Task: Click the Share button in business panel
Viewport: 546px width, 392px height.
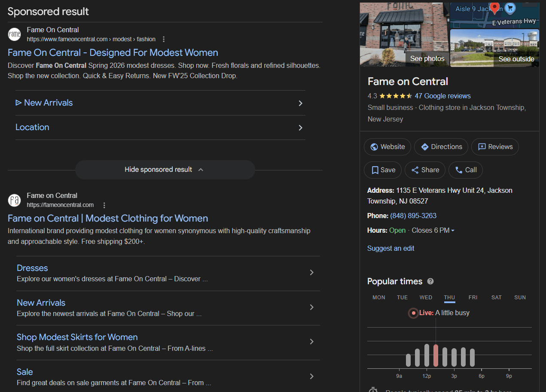Action: tap(425, 170)
